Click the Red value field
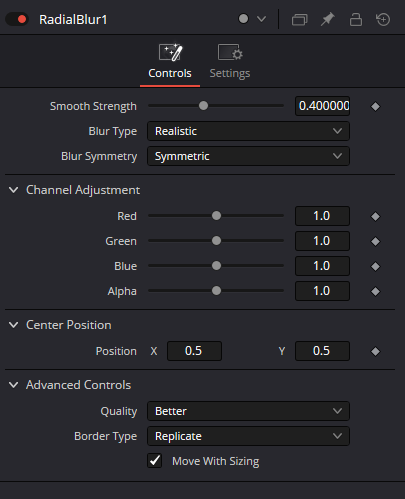This screenshot has height=499, width=405. click(322, 216)
